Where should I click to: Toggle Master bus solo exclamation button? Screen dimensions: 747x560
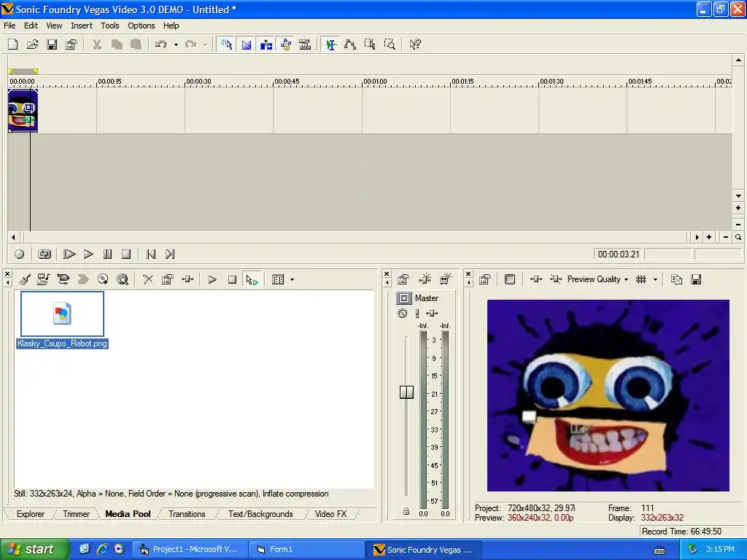click(417, 314)
